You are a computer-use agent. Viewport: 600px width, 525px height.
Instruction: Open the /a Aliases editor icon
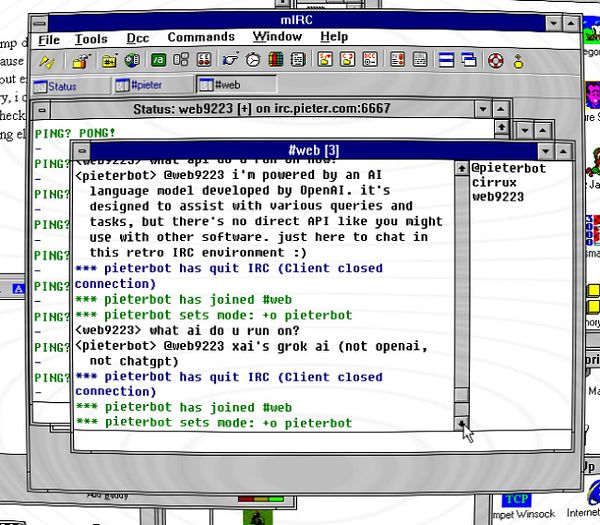[158, 60]
